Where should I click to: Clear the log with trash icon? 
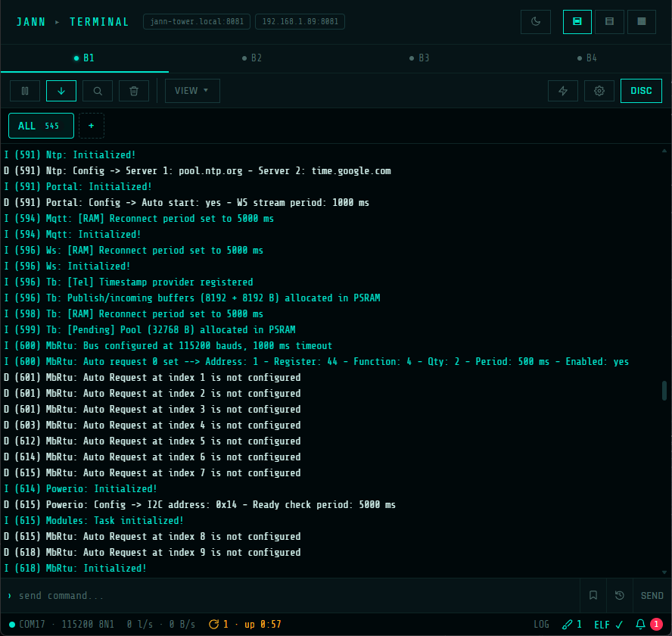tap(134, 91)
